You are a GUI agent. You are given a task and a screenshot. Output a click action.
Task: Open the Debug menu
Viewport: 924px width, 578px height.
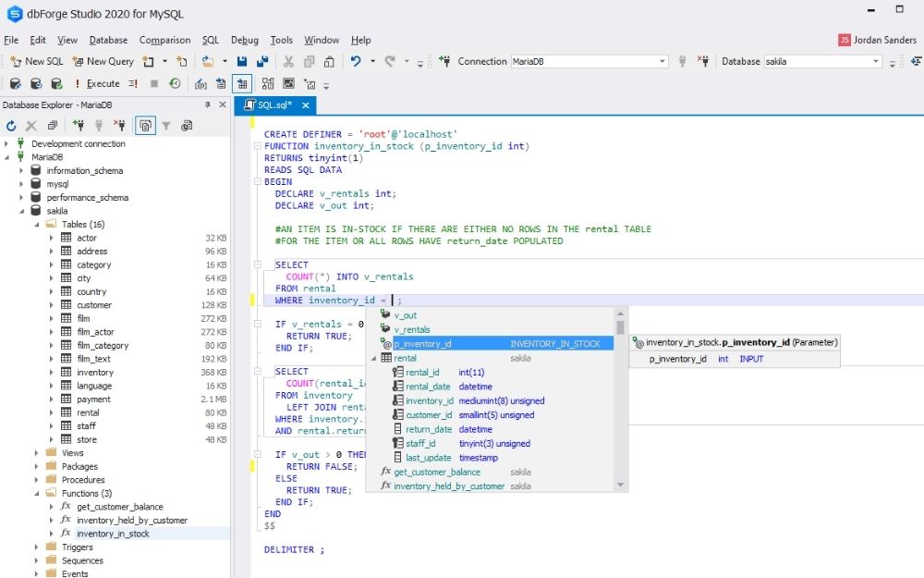(x=244, y=40)
